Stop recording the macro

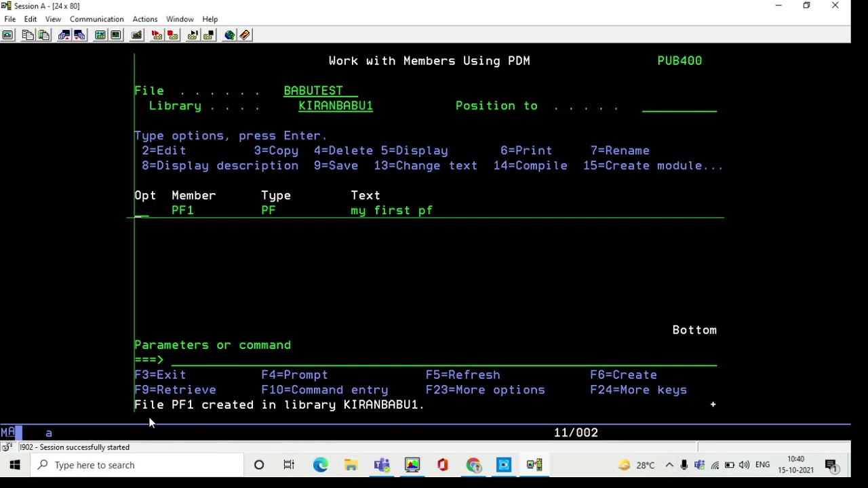coord(172,35)
